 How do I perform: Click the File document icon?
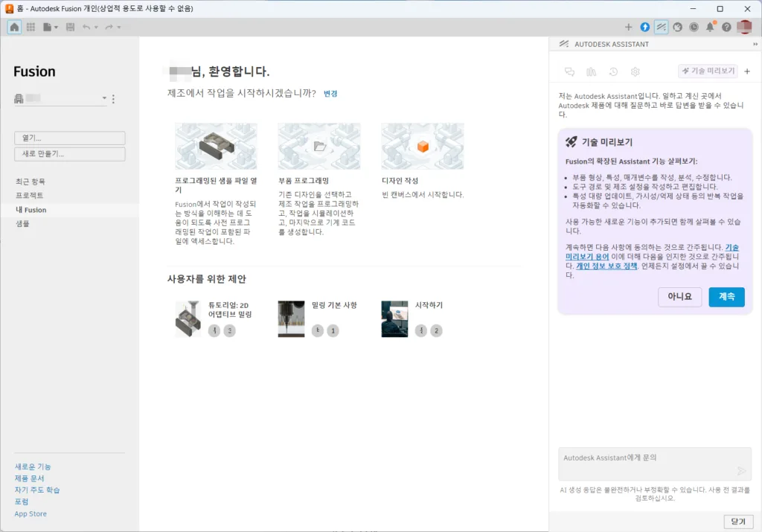(47, 28)
